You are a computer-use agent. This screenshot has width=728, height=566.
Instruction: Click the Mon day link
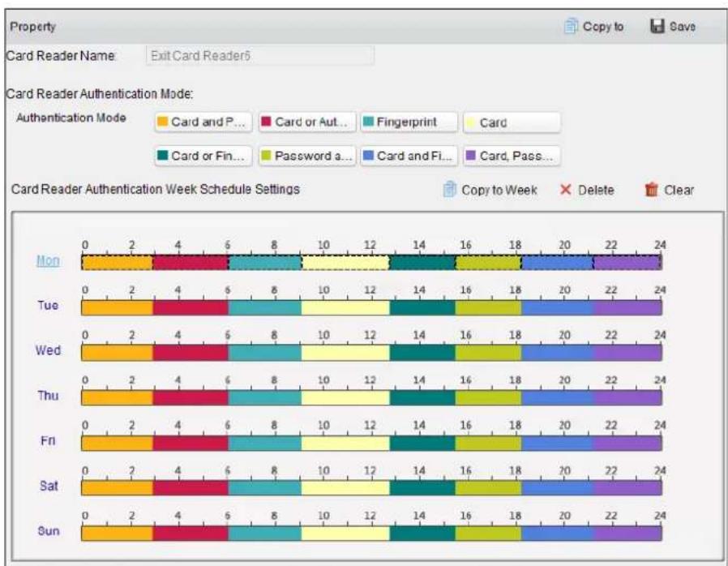click(48, 261)
